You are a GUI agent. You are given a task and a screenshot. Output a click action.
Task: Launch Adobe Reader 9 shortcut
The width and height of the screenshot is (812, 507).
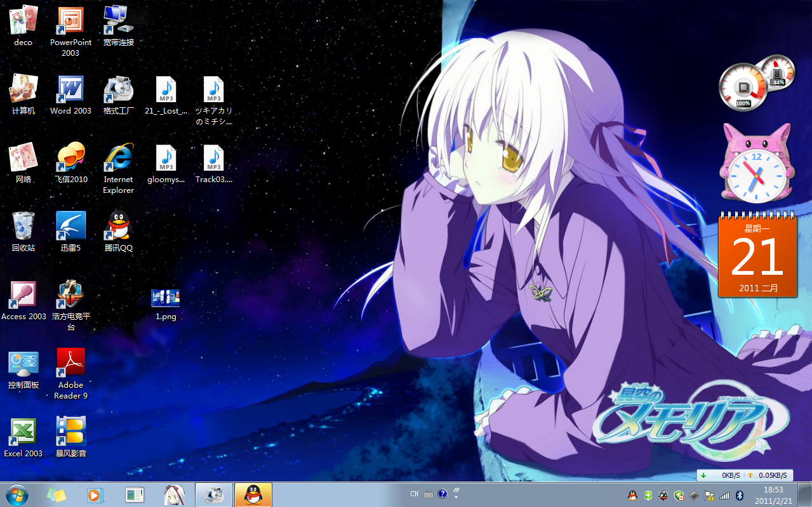[70, 374]
